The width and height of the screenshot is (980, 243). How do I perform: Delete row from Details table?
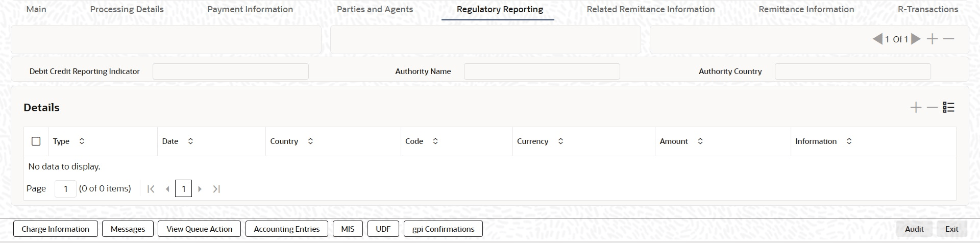[932, 108]
